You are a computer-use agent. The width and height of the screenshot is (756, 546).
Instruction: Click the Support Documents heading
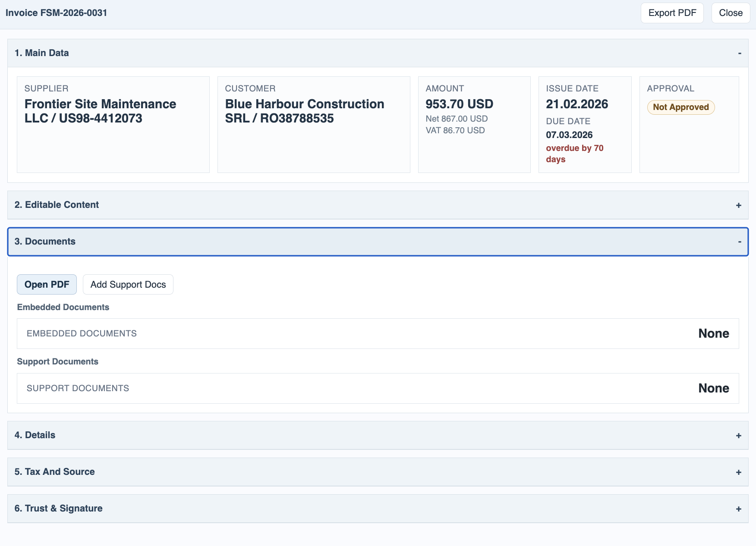(58, 361)
